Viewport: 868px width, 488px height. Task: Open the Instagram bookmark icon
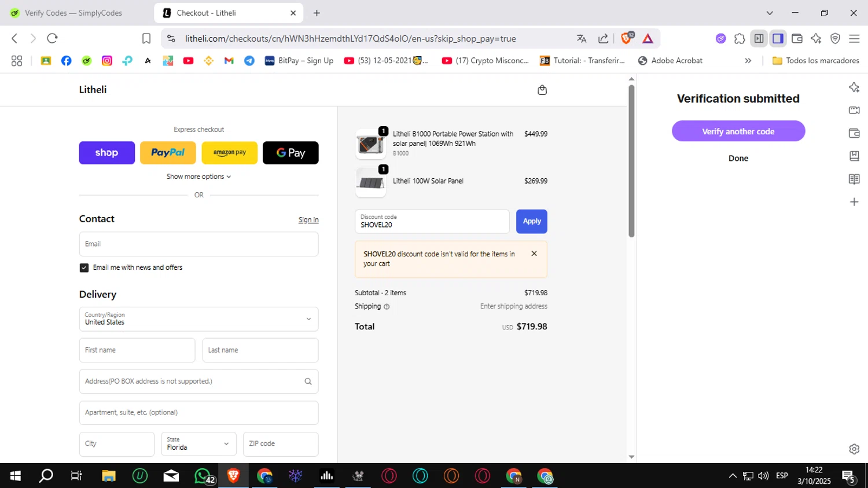(x=107, y=60)
